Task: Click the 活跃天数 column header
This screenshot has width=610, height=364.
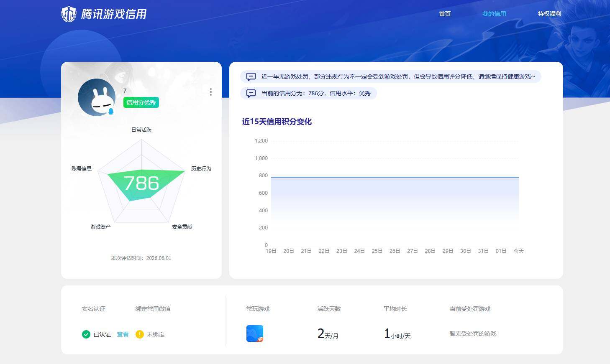Action: (329, 309)
